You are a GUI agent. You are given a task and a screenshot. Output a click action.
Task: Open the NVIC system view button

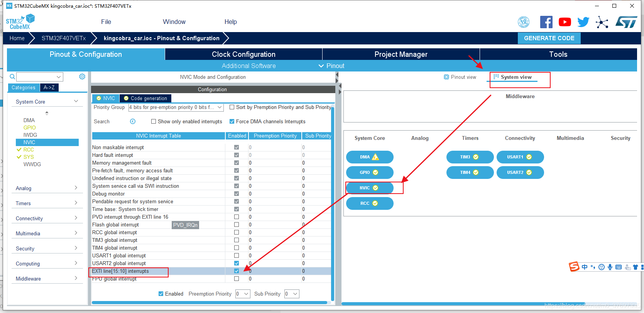tap(370, 188)
